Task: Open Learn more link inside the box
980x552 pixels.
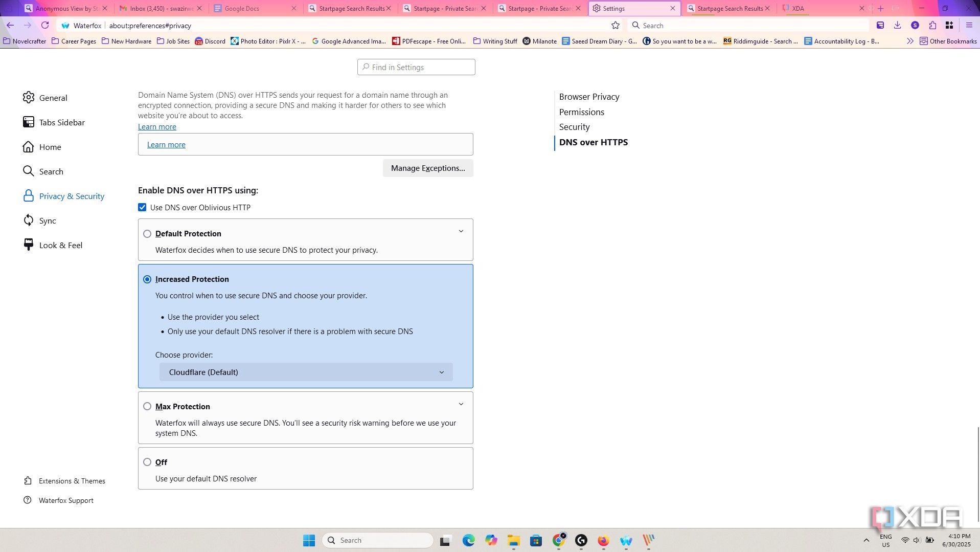Action: click(166, 145)
